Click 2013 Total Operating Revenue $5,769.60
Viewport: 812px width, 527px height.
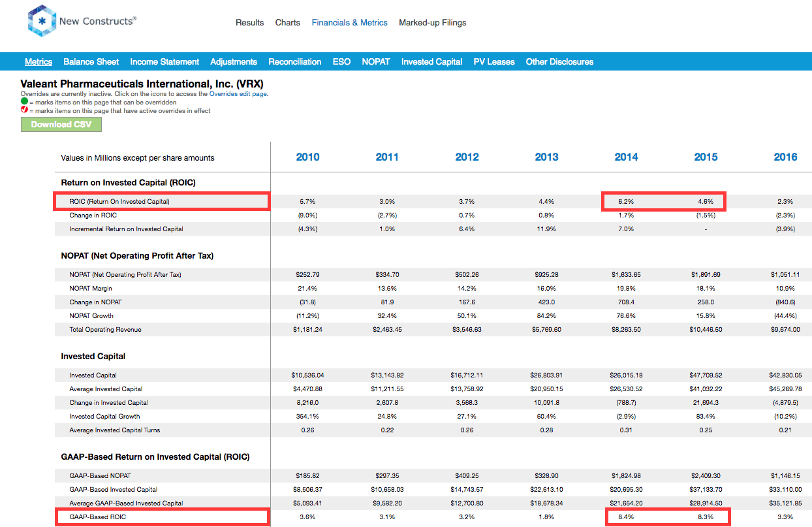coord(547,329)
